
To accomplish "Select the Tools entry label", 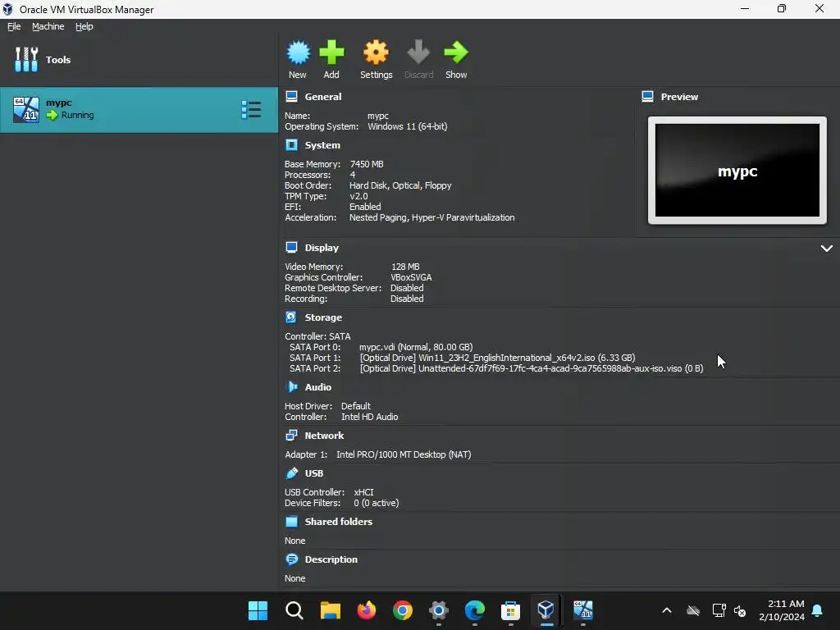I will [58, 59].
